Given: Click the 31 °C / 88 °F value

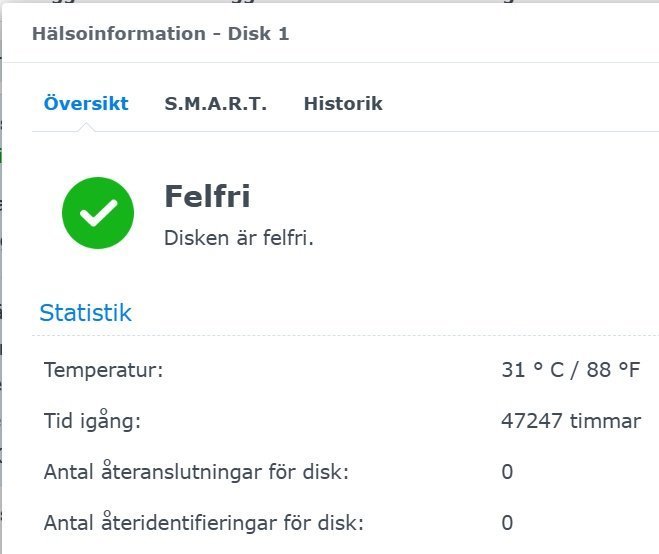Looking at the screenshot, I should 570,370.
